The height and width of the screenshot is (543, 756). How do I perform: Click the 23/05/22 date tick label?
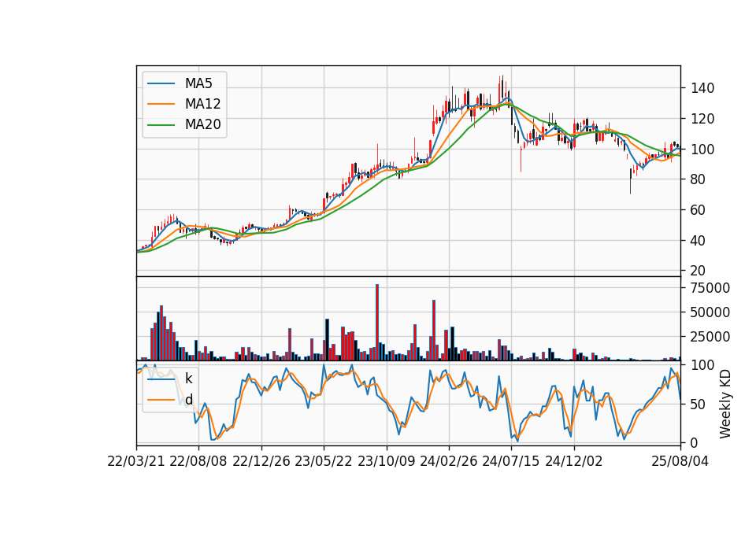pyautogui.click(x=324, y=462)
